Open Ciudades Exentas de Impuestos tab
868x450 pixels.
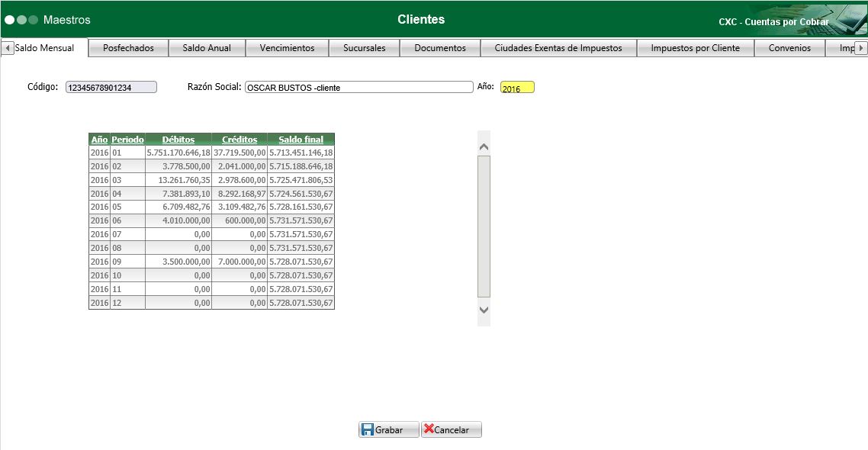click(x=558, y=48)
